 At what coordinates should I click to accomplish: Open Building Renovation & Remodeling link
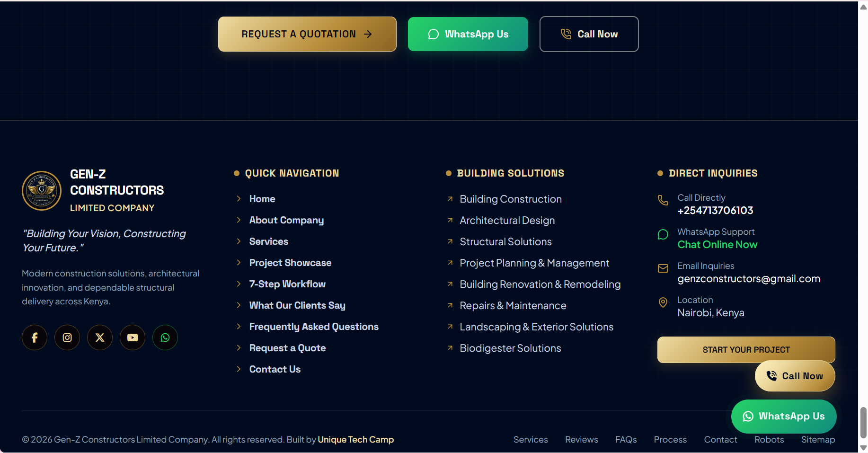[x=540, y=284]
